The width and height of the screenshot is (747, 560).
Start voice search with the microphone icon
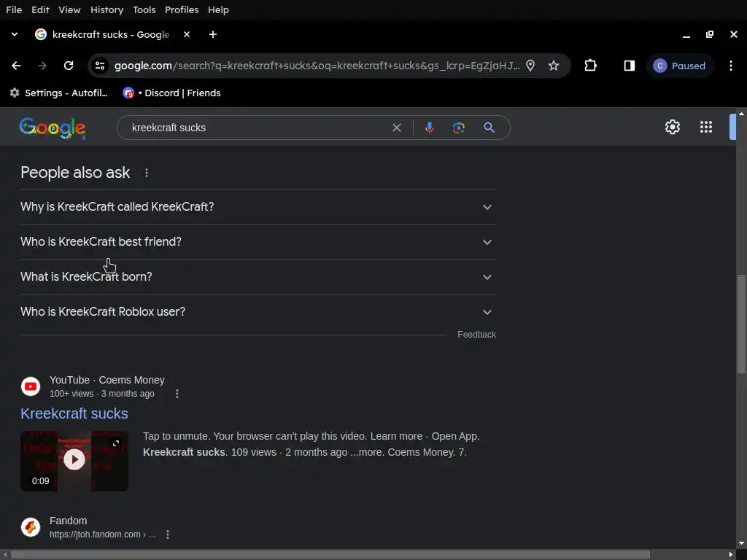[429, 128]
